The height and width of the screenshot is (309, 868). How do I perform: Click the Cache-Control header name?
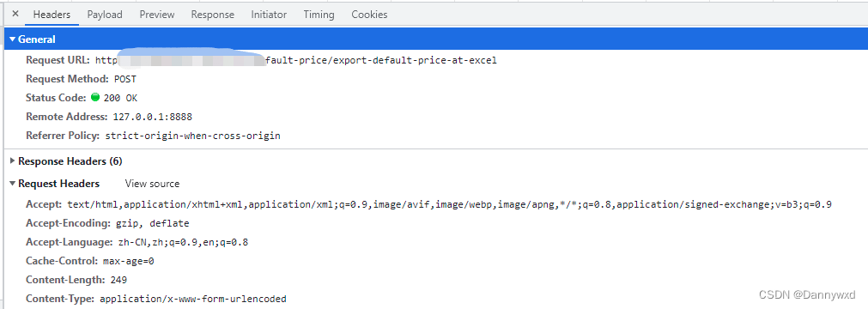pos(63,261)
